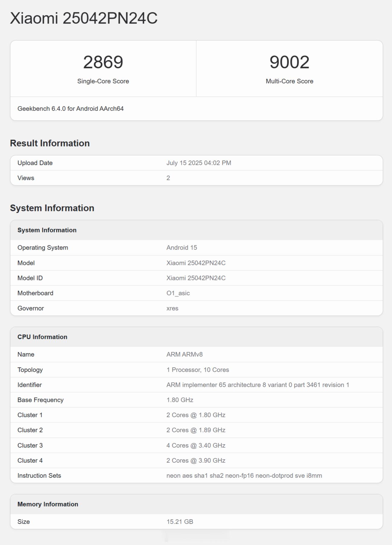Viewport: 392px width, 545px height.
Task: Select the 2 Cores @ 3.90 GHz value
Action: [196, 460]
